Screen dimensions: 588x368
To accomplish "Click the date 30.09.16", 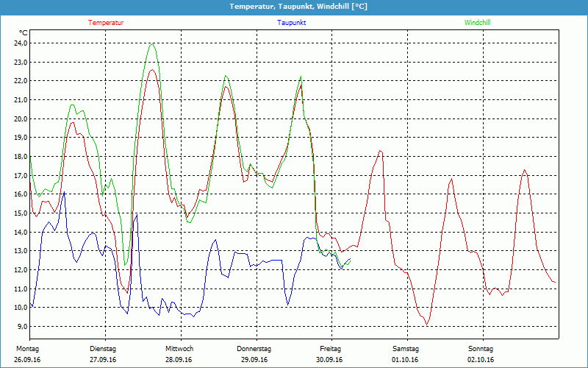I will point(329,360).
